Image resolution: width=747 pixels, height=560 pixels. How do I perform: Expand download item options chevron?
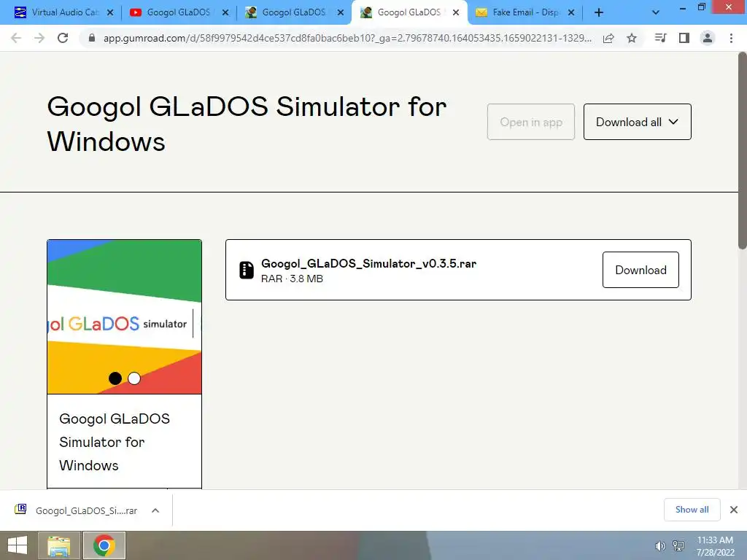(155, 510)
